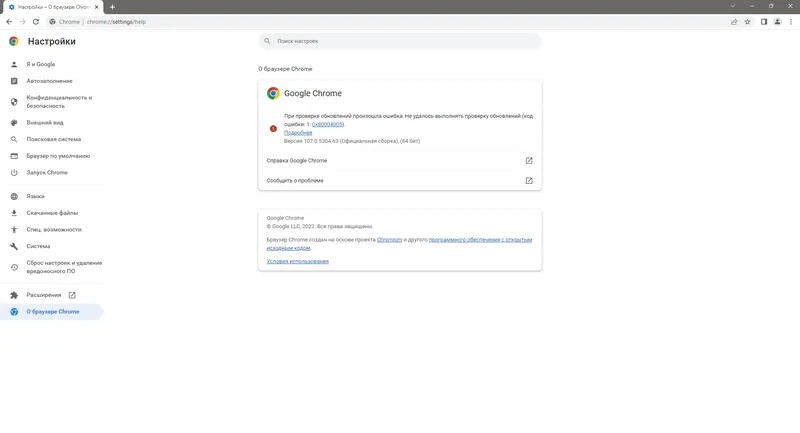Click the share page icon
This screenshot has width=800, height=433.
tap(734, 20)
